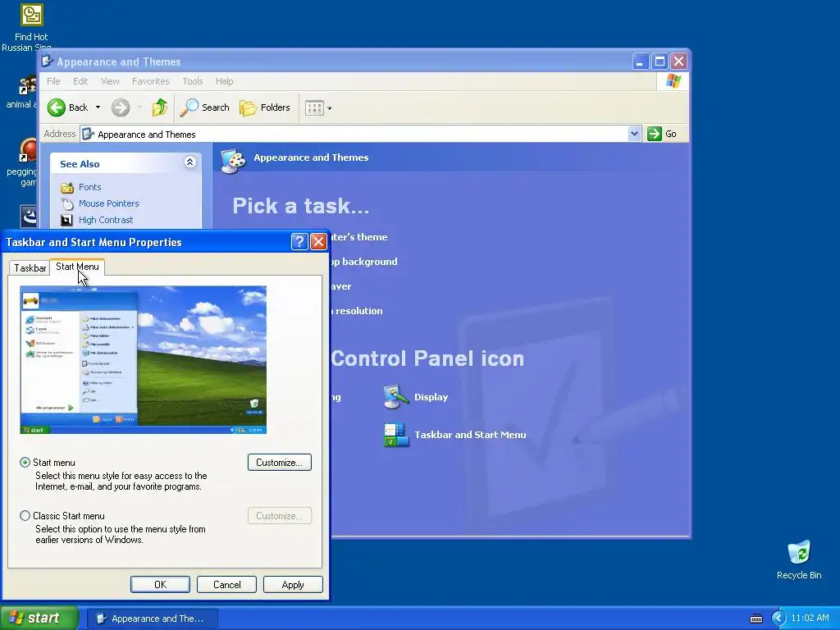Open the Mouse Pointers link
Screen dimensions: 840x630
pos(109,203)
